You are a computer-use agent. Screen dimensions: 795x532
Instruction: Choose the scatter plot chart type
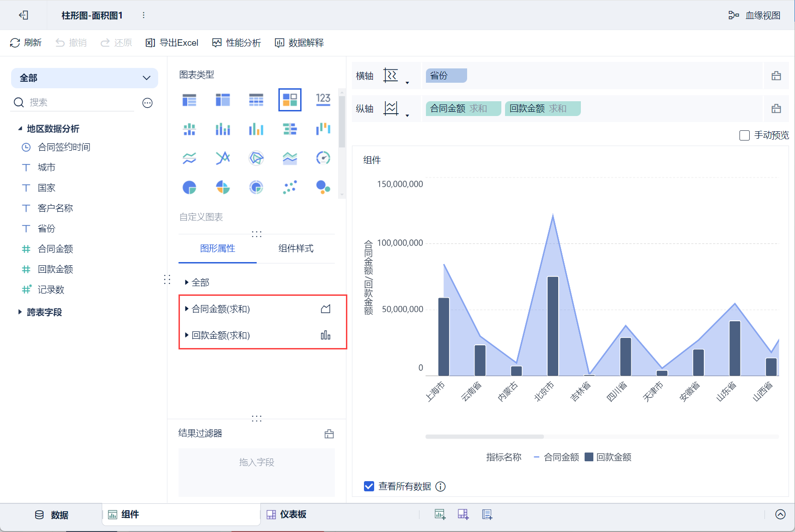click(x=290, y=187)
